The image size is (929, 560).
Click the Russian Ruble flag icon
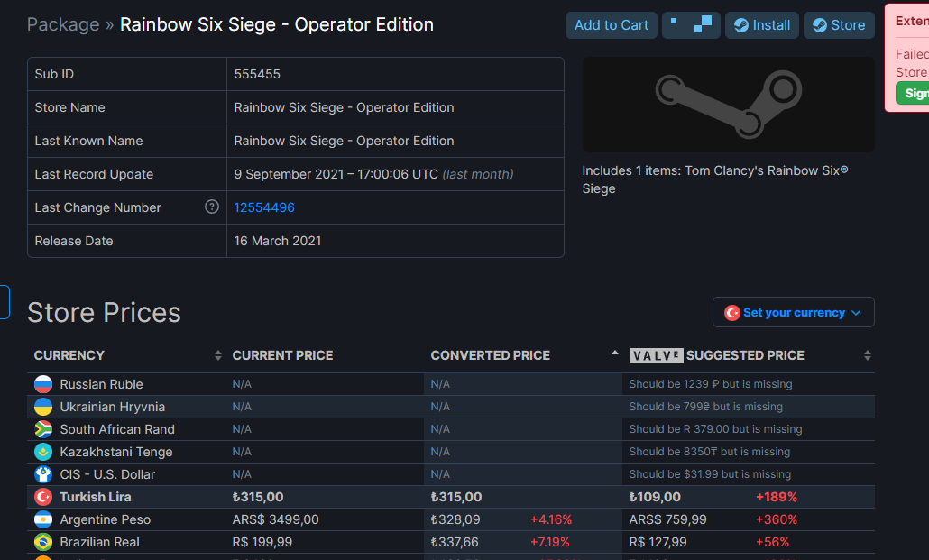43,384
